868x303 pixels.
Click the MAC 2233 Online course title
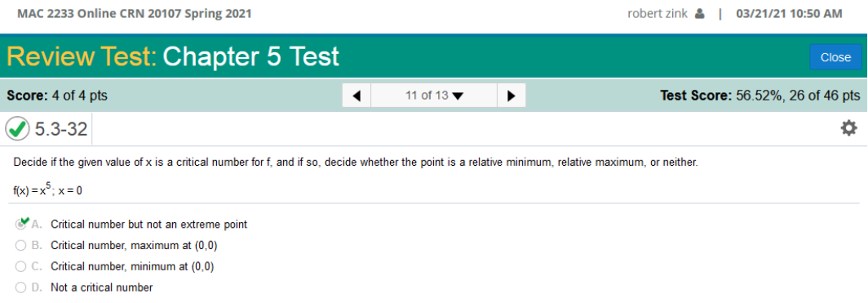coord(135,14)
